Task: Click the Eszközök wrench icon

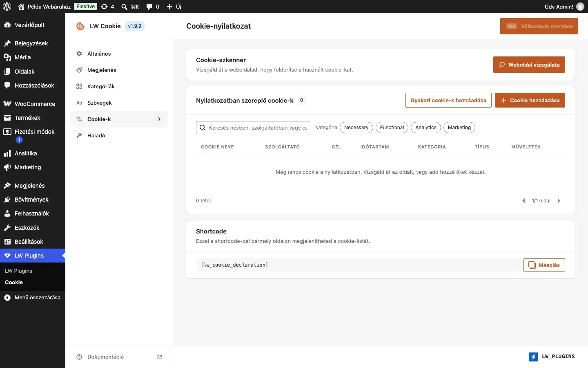Action: tap(7, 228)
